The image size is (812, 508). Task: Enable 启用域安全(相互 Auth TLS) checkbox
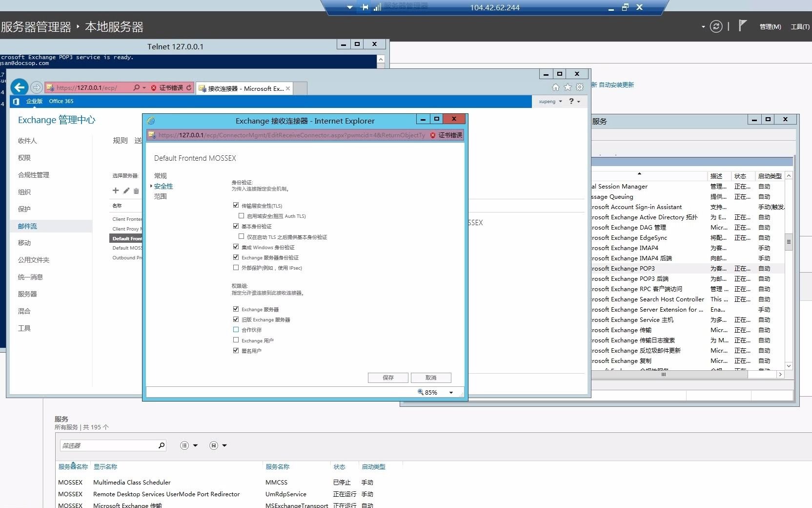[242, 215]
